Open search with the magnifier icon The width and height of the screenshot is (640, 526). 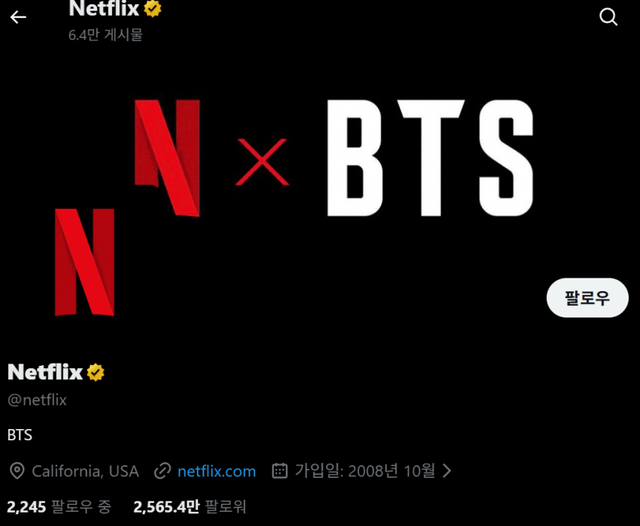[608, 17]
